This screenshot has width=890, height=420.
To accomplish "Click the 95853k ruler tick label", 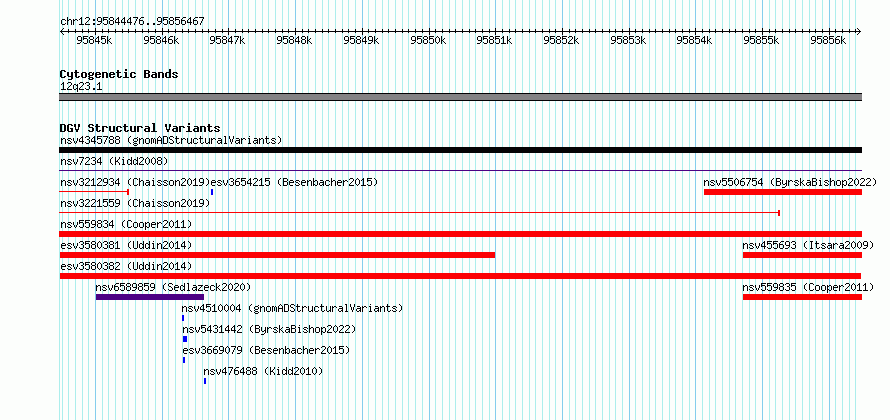I will 628,40.
